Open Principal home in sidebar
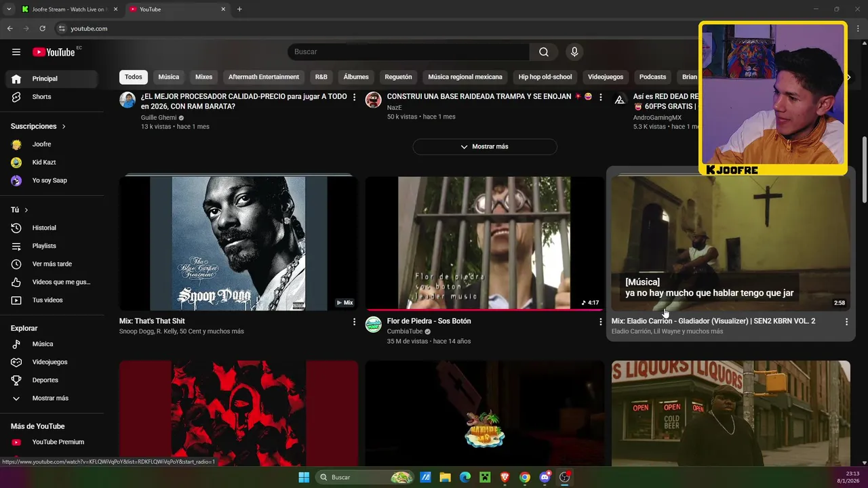This screenshot has width=868, height=488. coord(52,79)
